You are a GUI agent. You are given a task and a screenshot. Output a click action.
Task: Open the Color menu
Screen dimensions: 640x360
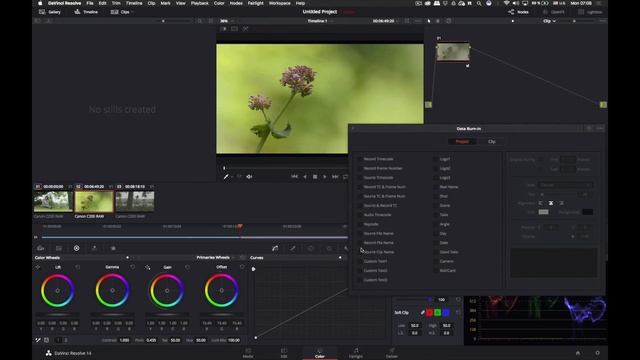(219, 3)
